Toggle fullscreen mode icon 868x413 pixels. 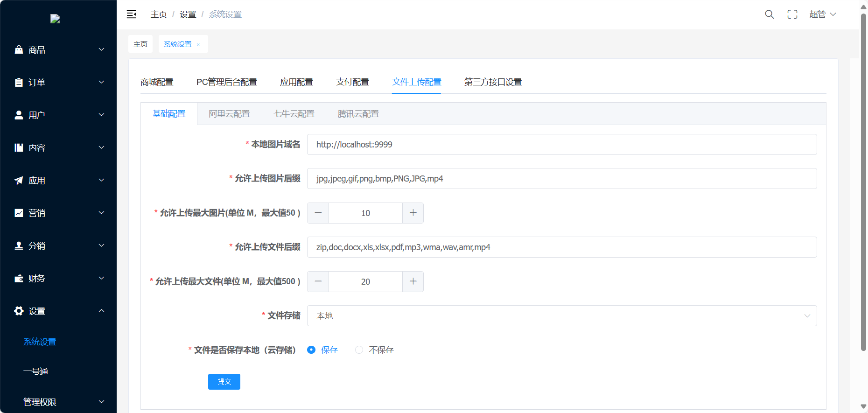point(792,14)
